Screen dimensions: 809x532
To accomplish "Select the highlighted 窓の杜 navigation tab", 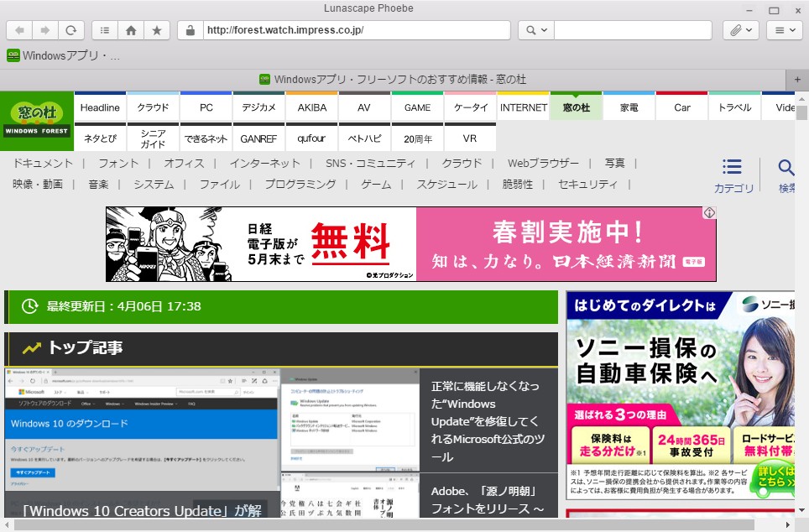I will [x=577, y=107].
